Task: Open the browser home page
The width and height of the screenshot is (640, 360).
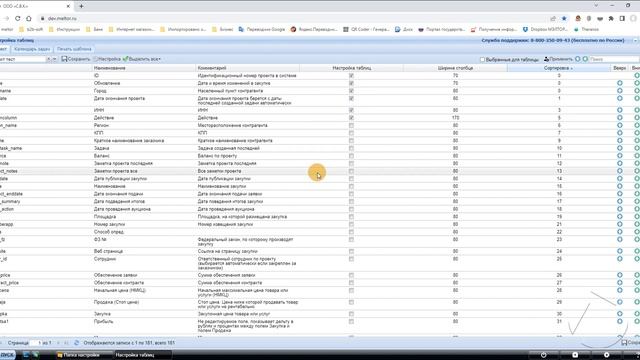Action: pos(29,18)
